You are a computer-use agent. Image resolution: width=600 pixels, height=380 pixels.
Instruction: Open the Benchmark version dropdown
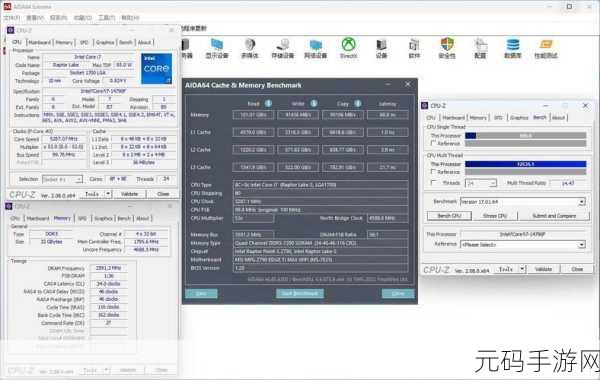click(523, 202)
